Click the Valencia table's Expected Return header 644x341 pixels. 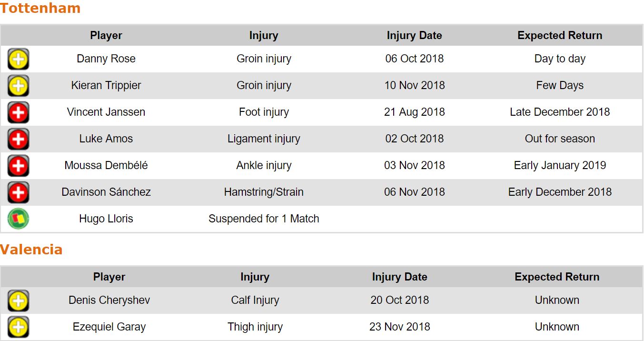click(x=557, y=277)
